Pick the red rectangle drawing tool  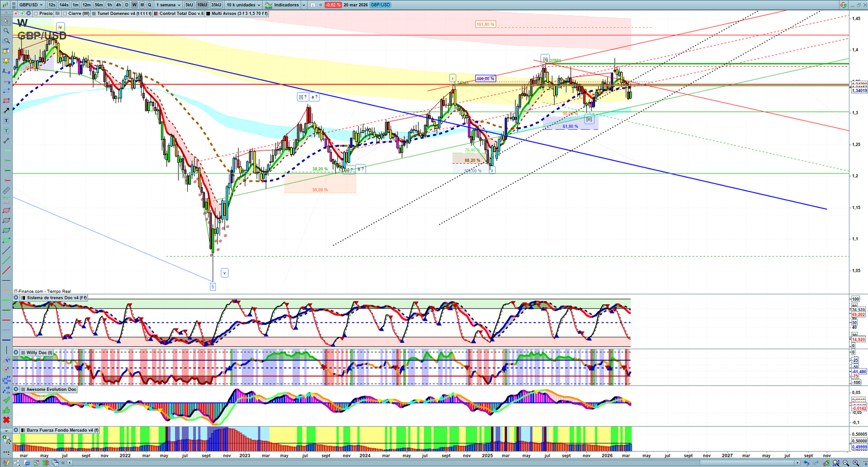(6, 101)
